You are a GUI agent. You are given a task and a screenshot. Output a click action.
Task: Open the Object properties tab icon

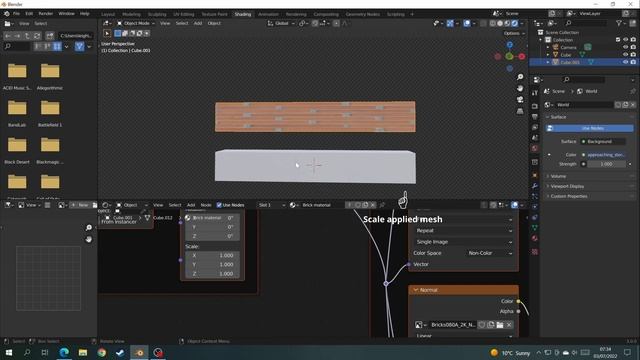(535, 175)
